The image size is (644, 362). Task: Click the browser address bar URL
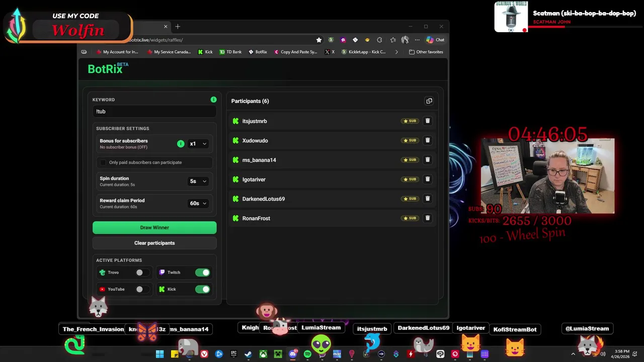point(155,40)
